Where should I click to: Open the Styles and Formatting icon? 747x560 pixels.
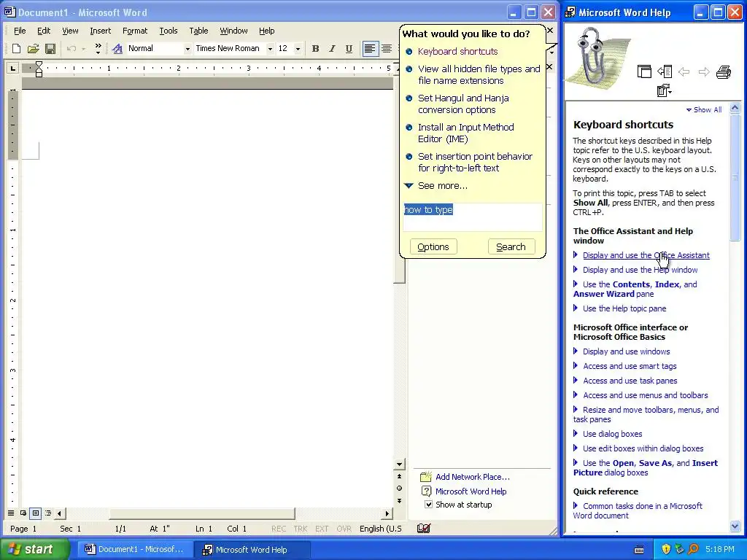117,49
